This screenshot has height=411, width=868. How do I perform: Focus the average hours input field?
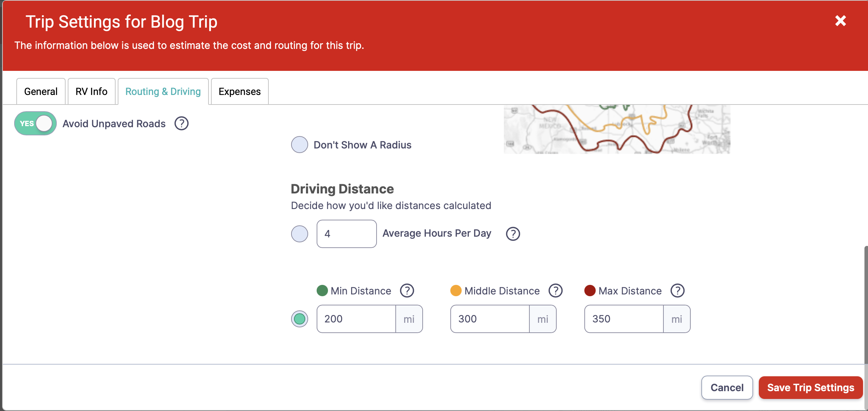point(346,234)
